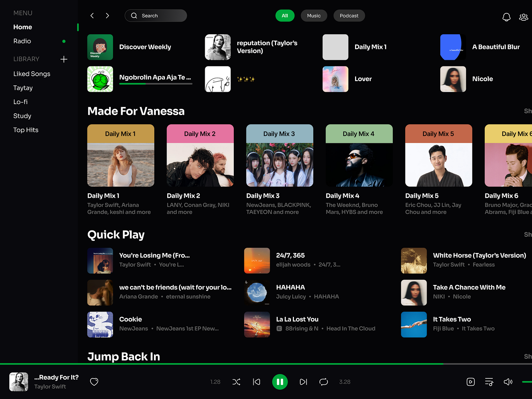Open Home in the menu
Image resolution: width=532 pixels, height=399 pixels.
(x=23, y=27)
